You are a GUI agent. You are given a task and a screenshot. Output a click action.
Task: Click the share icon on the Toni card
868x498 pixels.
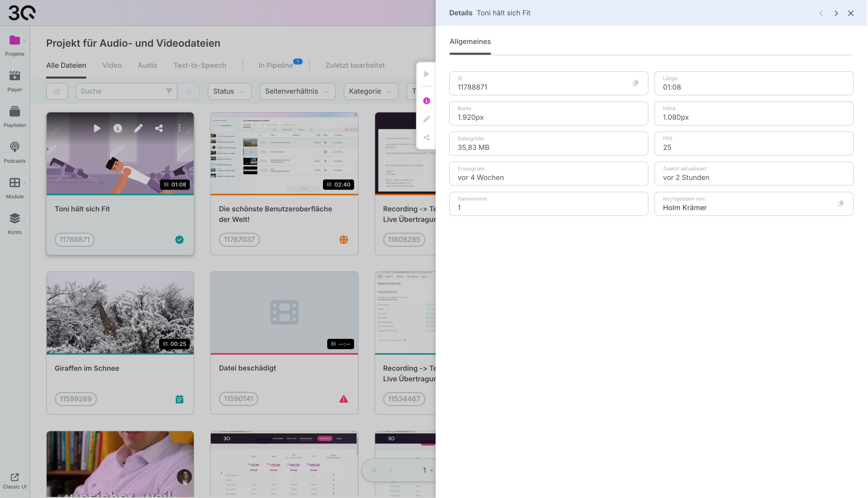pyautogui.click(x=159, y=128)
